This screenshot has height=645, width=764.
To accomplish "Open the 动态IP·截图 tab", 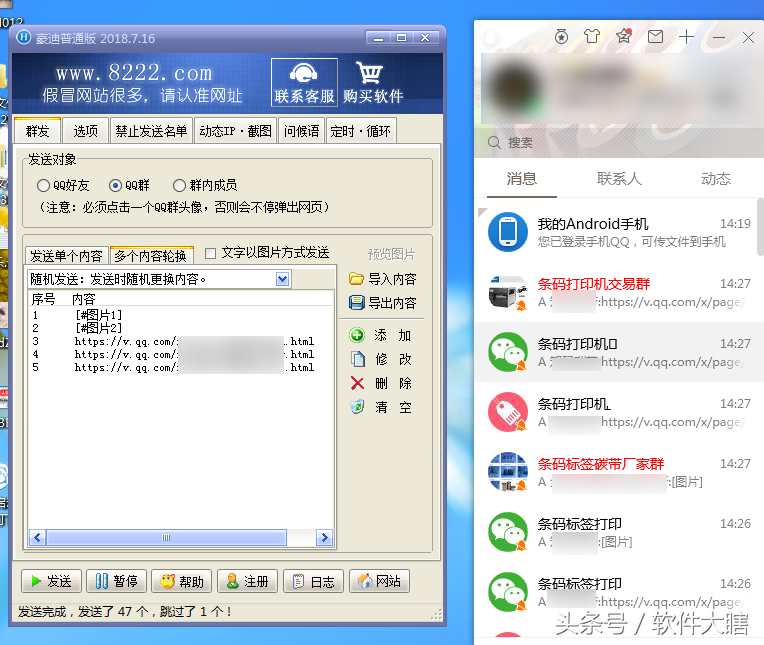I will pos(235,131).
